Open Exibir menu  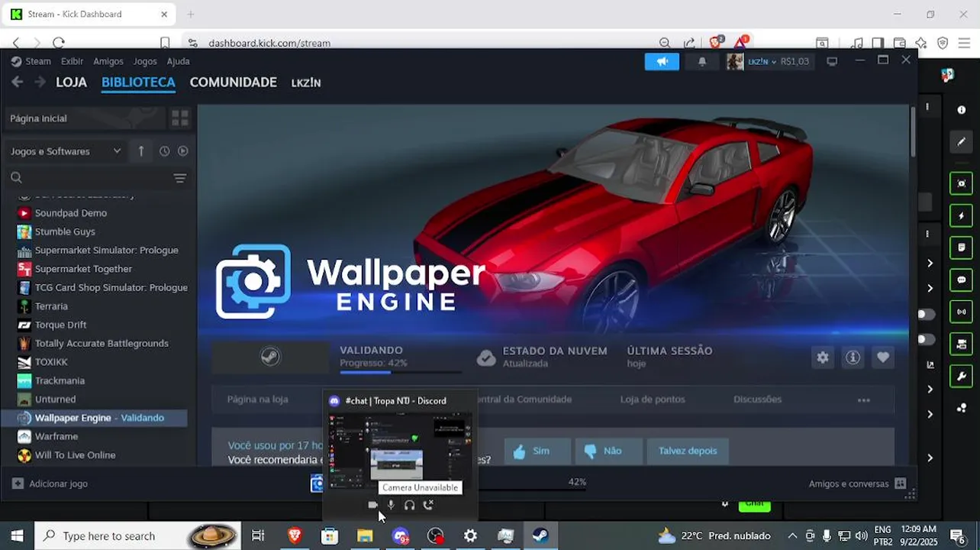pyautogui.click(x=72, y=61)
